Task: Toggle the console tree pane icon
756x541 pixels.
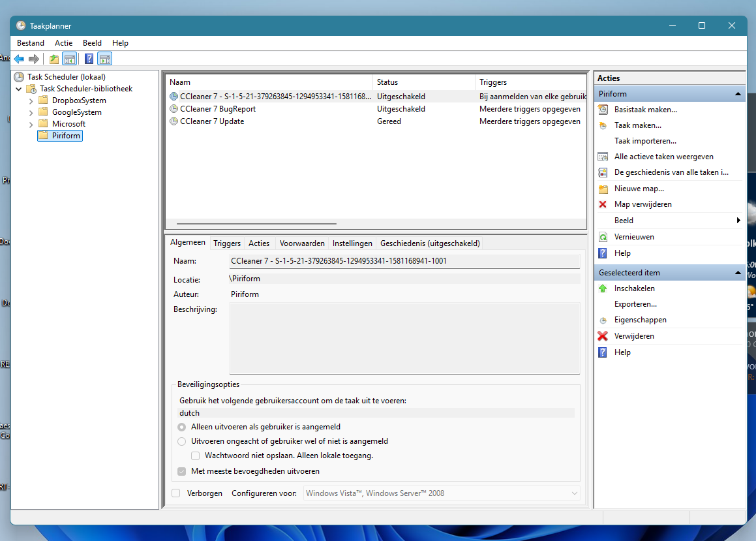Action: pyautogui.click(x=70, y=59)
